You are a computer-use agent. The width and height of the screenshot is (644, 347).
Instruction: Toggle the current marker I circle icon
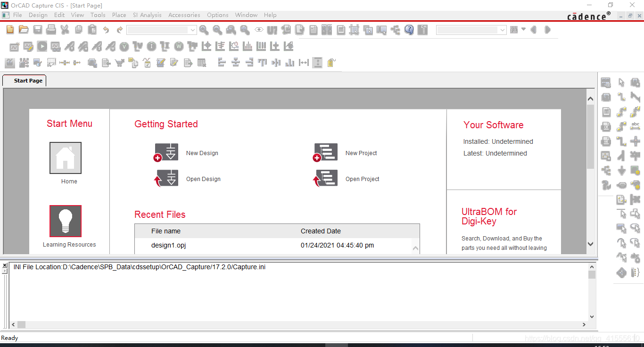(x=151, y=46)
